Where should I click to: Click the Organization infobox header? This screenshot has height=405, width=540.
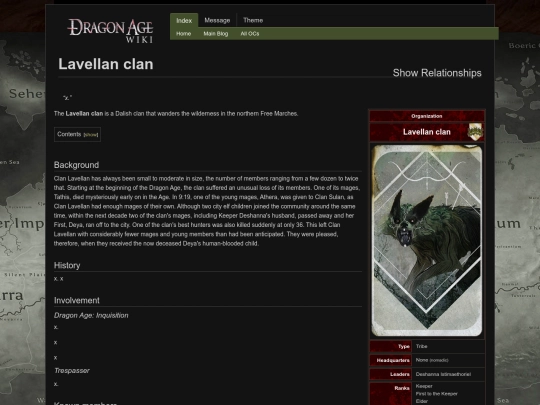[x=427, y=116]
